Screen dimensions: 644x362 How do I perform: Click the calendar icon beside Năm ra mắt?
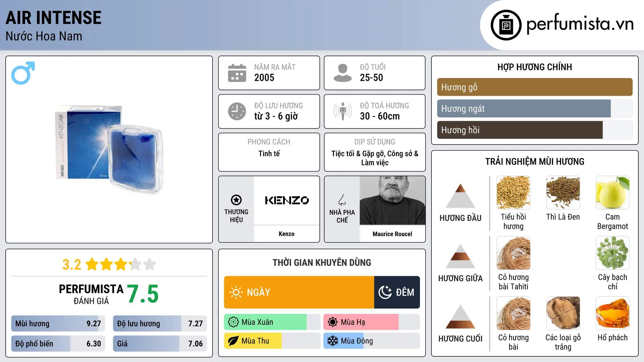click(237, 73)
